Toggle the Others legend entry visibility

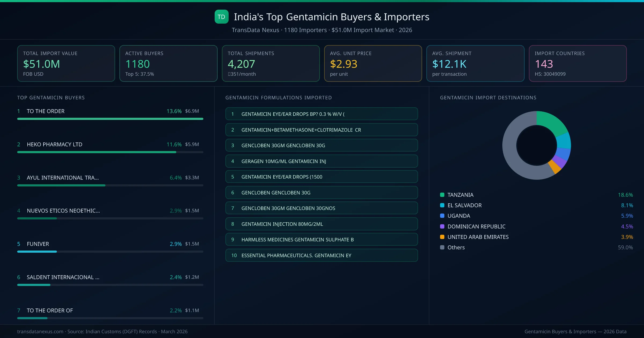coord(456,247)
